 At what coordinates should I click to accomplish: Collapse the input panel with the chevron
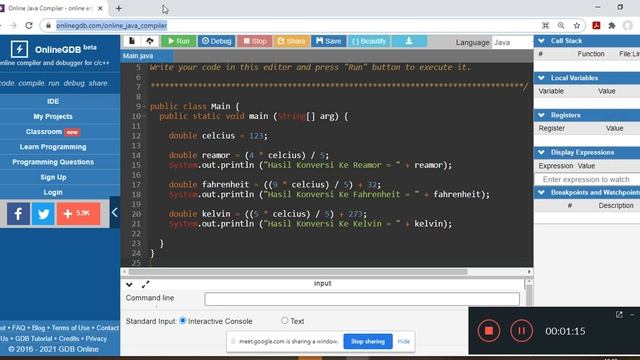coord(129,284)
